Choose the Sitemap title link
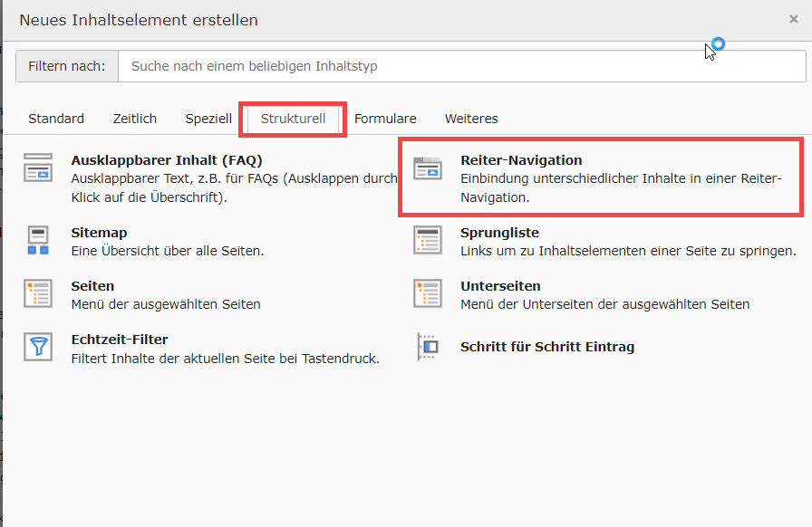812x527 pixels. [x=100, y=233]
